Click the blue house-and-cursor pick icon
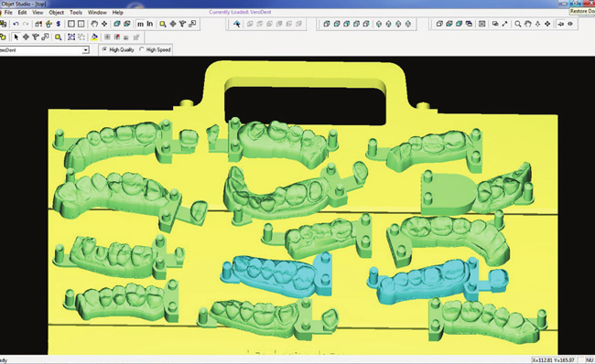Screen dimensions: 595x364 tap(237, 24)
